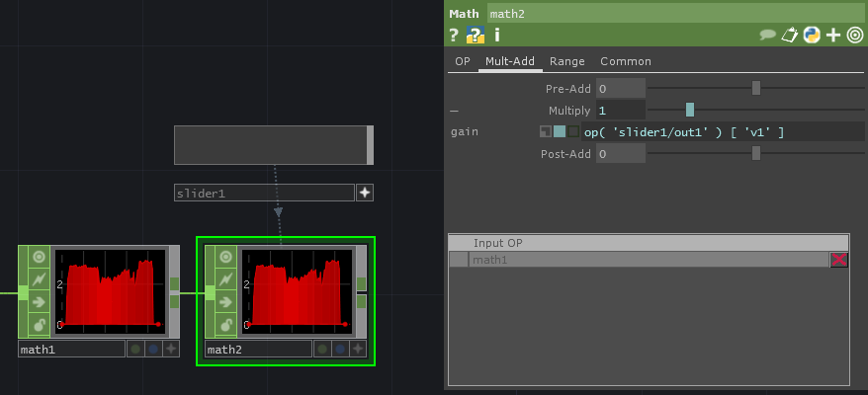Click the plus icon to customize parameters
This screenshot has height=395, width=868.
point(833,35)
